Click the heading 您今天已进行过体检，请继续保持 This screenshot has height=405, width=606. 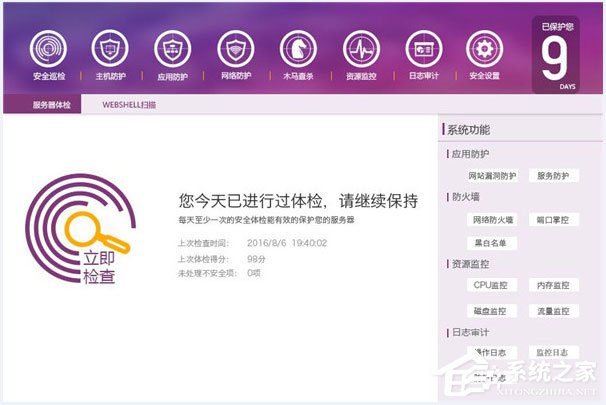click(x=298, y=201)
